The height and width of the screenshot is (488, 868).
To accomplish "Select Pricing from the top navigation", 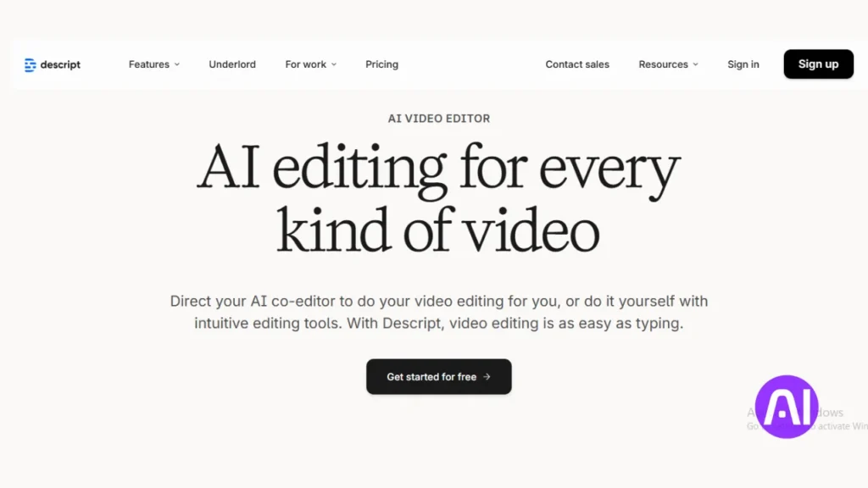I will coord(381,64).
